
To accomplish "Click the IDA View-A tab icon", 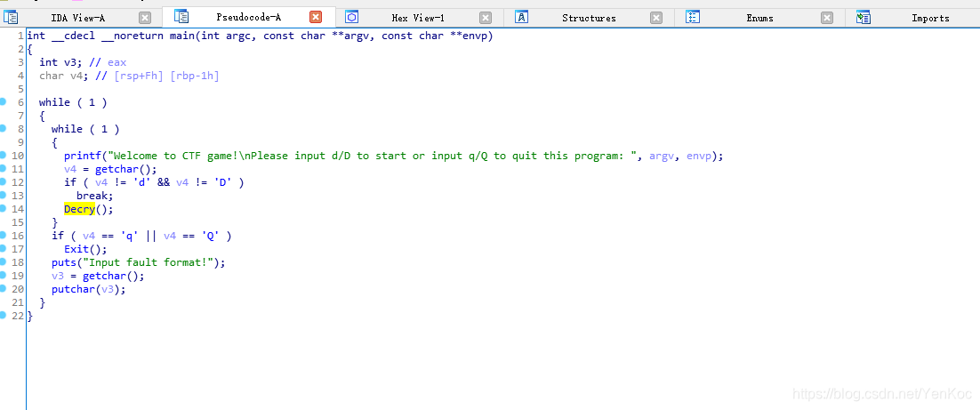I will point(11,18).
